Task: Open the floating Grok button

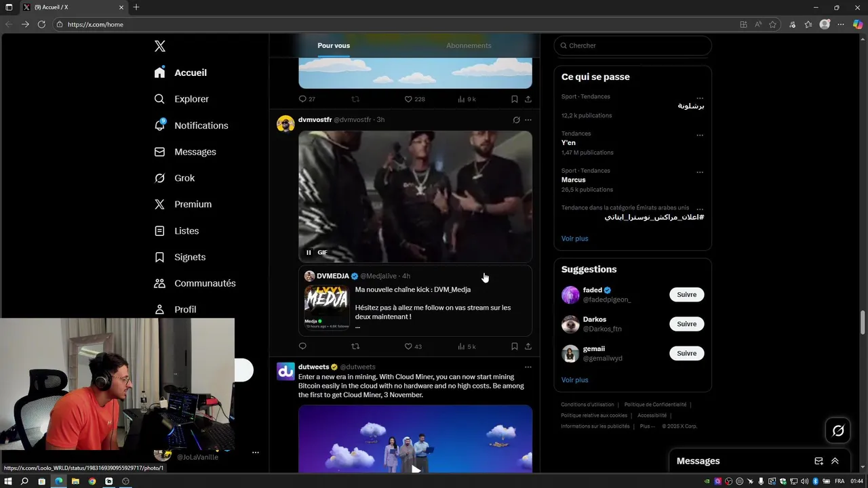Action: coord(838,430)
